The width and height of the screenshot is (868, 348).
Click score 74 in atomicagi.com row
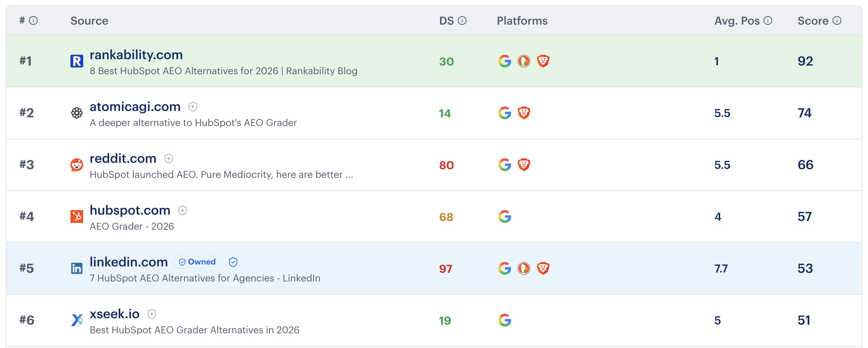(x=804, y=113)
